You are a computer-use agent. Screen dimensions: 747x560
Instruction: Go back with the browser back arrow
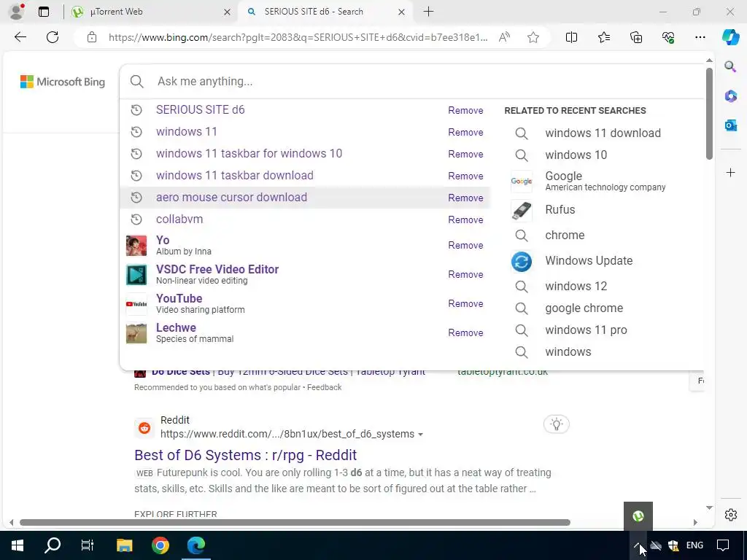20,37
